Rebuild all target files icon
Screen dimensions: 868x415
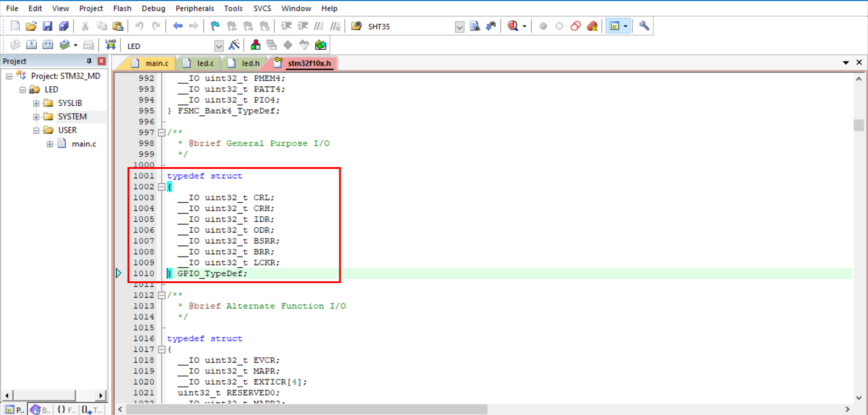point(47,45)
